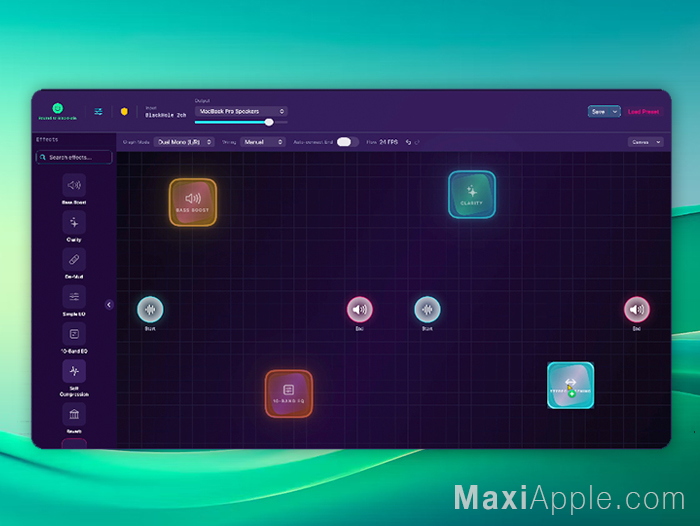The height and width of the screenshot is (526, 700).
Task: Click the left End speaker node
Action: point(360,309)
